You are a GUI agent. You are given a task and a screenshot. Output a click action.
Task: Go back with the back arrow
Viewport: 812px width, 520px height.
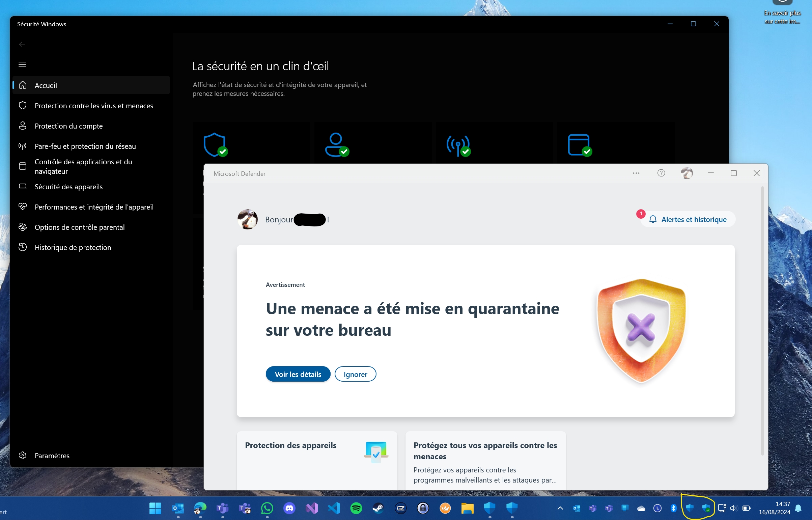[22, 44]
